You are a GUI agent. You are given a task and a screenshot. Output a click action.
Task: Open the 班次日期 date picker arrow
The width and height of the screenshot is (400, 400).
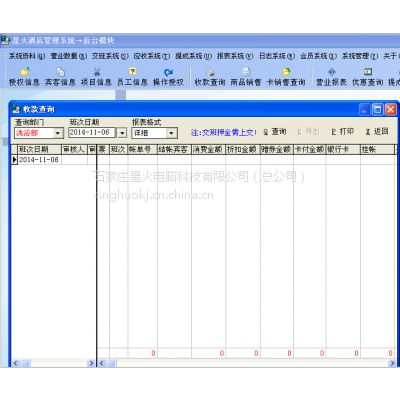pyautogui.click(x=122, y=133)
